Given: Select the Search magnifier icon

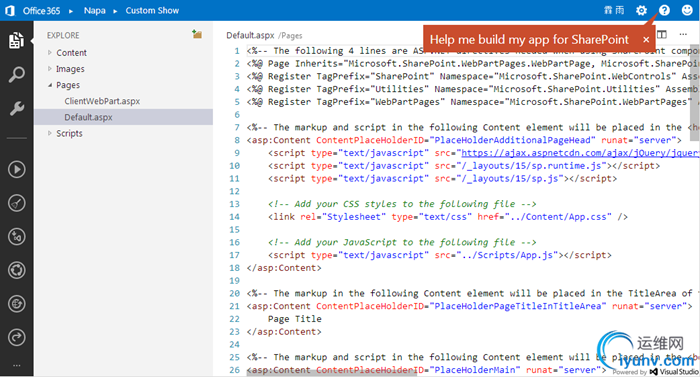Looking at the screenshot, I should pyautogui.click(x=17, y=74).
